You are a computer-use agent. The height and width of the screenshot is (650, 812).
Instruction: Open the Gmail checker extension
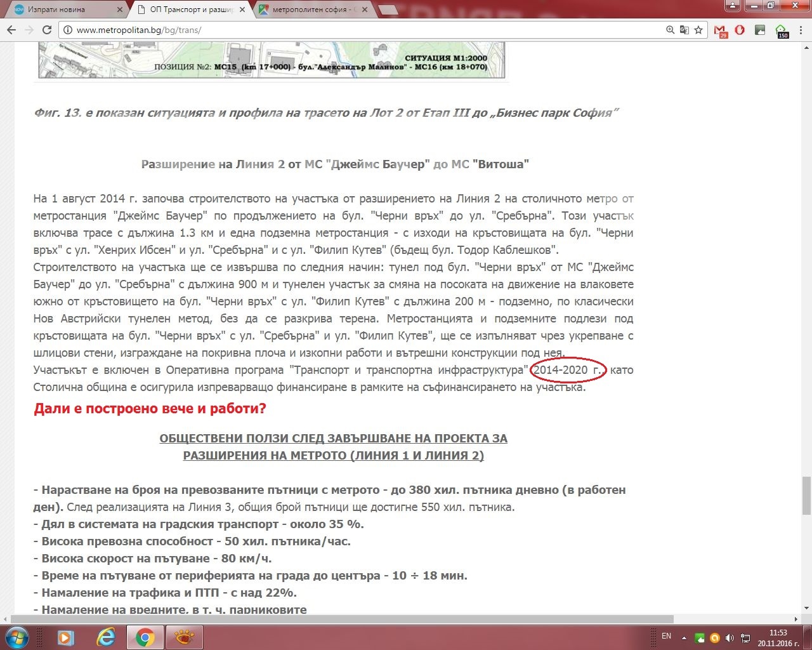coord(720,30)
